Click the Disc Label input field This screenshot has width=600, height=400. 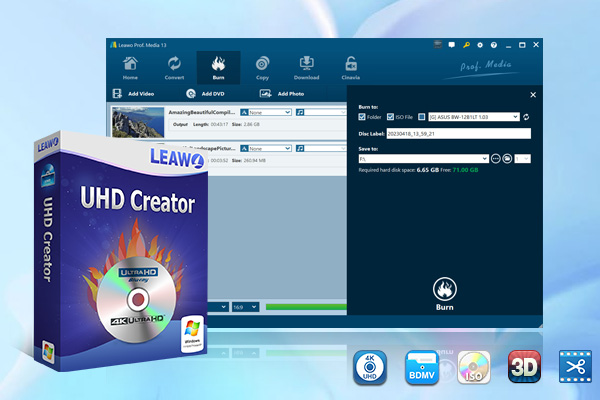[x=458, y=134]
